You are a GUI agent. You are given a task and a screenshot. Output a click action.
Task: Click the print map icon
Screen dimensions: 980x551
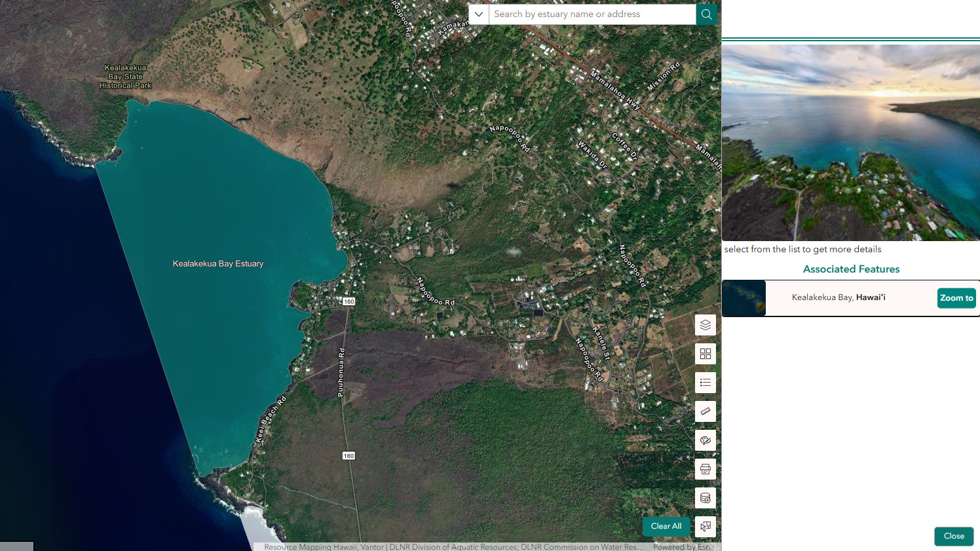[x=705, y=469]
